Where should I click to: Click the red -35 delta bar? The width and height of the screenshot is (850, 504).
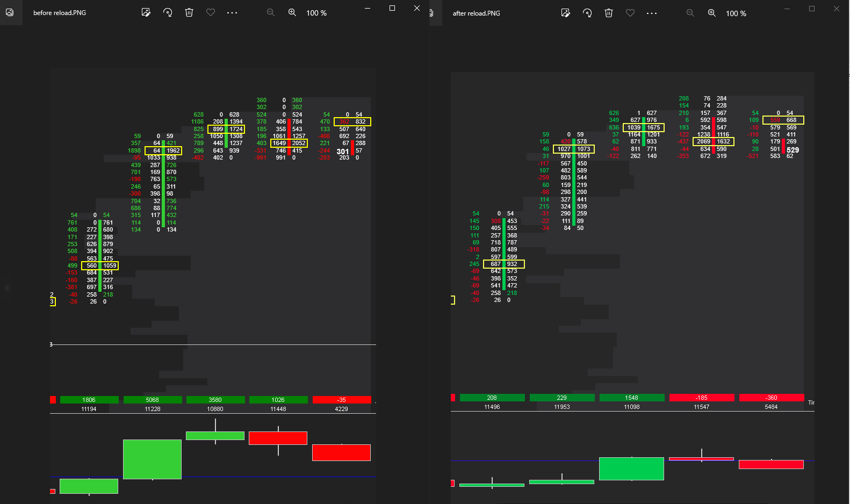pos(342,400)
